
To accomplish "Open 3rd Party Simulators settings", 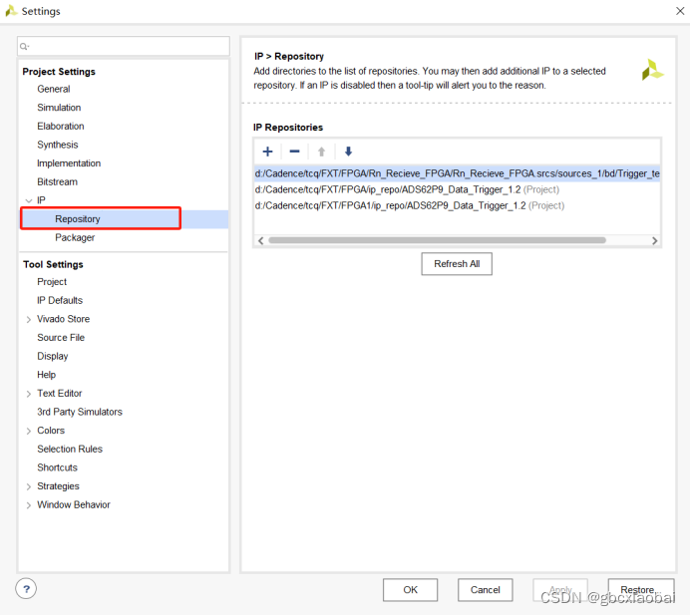I will [x=80, y=412].
